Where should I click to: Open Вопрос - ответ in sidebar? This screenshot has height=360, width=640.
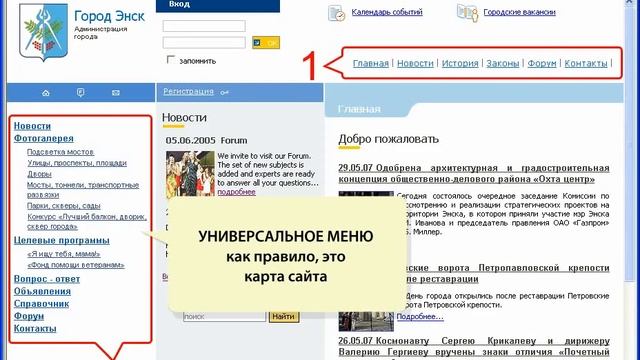click(x=47, y=279)
